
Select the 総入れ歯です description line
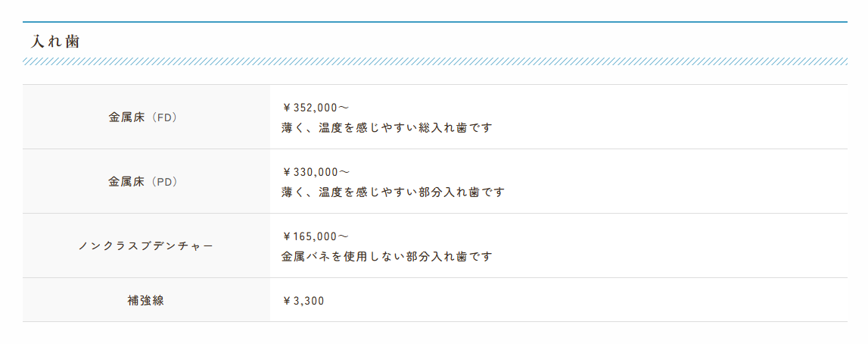[386, 128]
